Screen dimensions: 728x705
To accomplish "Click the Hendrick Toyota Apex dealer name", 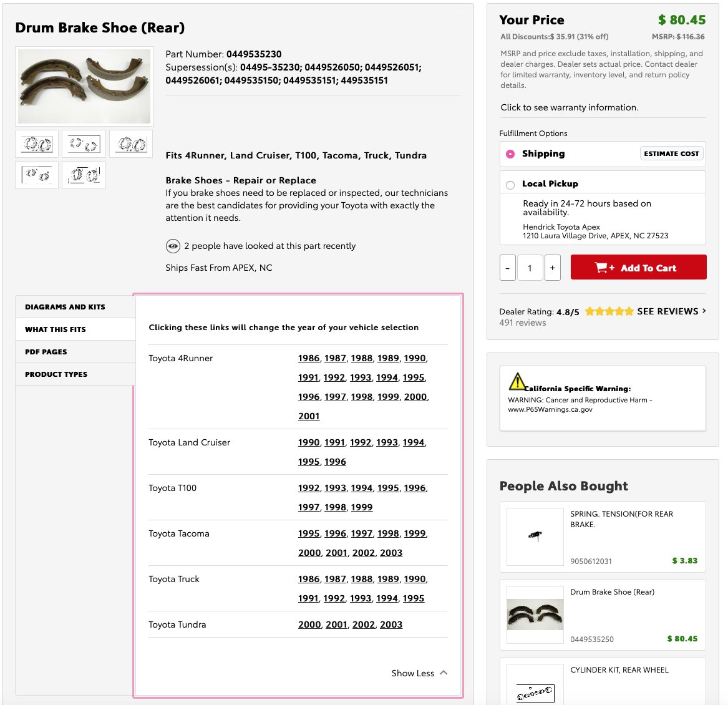I will [561, 226].
